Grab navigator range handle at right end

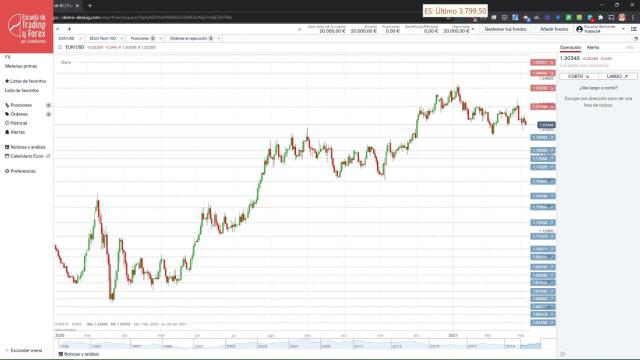click(x=541, y=344)
